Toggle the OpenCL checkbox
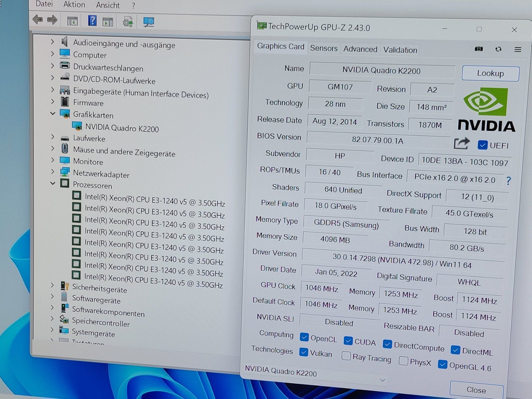This screenshot has height=399, width=532. [x=304, y=337]
